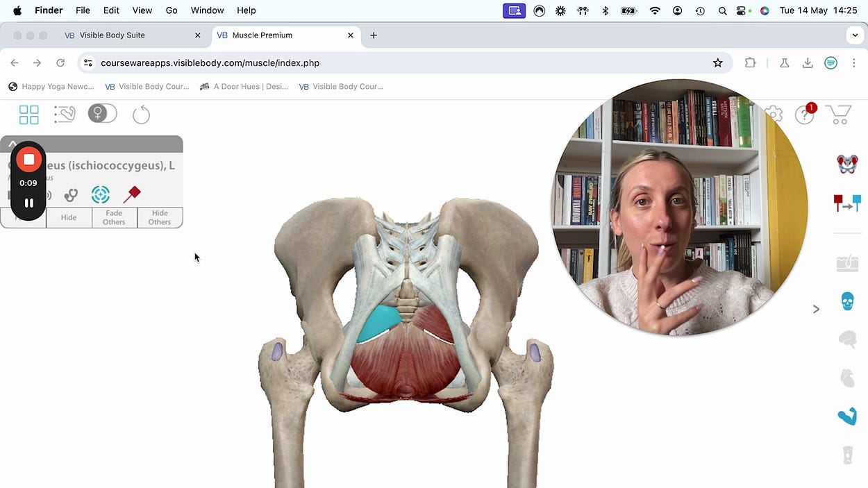Click the Hide button for the coccygeus muscle
Viewport: 868px width, 488px height.
click(x=68, y=217)
